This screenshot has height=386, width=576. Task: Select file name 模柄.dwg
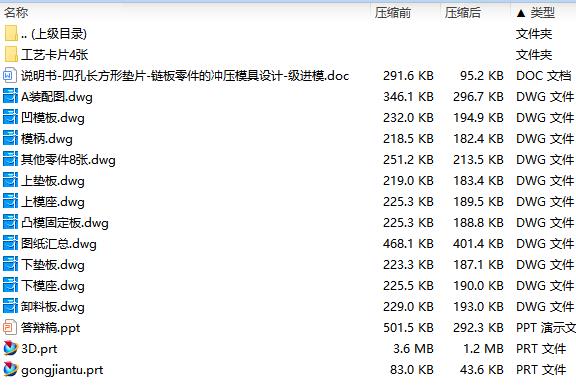[47, 139]
